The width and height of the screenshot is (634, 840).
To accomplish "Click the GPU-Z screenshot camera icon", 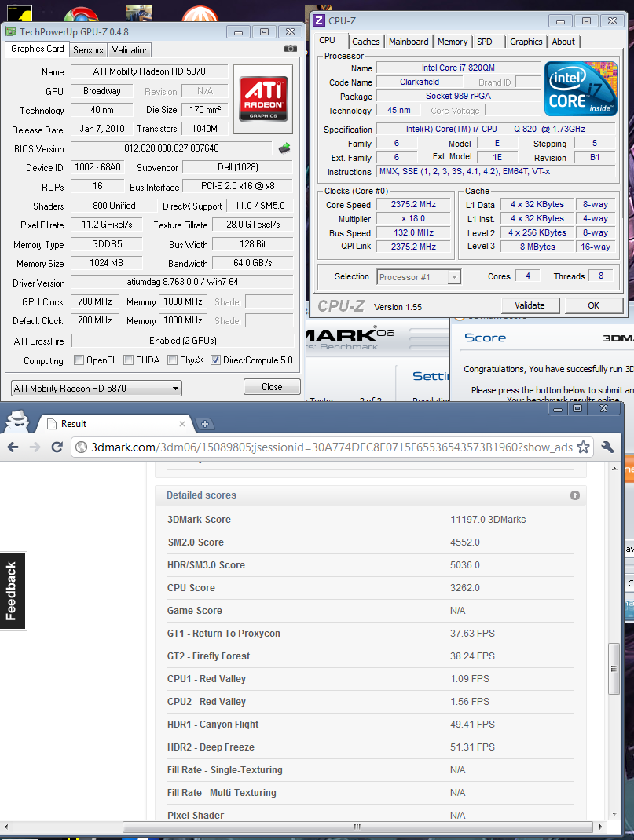I will [x=291, y=49].
